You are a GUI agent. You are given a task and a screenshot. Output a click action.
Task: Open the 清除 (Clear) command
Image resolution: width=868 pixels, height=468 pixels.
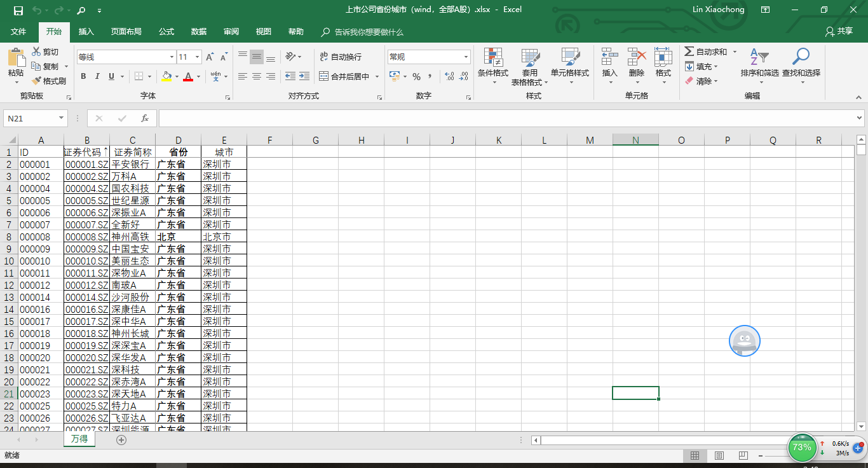[x=702, y=81]
